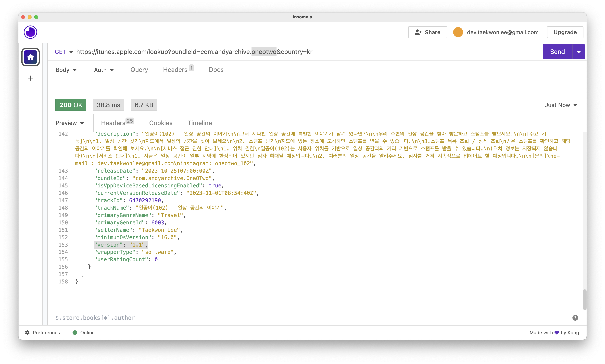Switch to the Timeline tab
605x364 pixels.
point(200,123)
